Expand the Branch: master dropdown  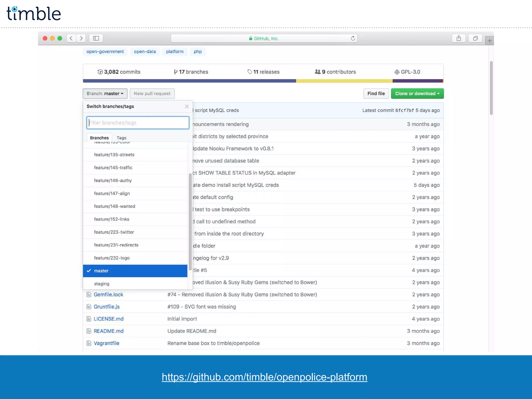pos(105,94)
